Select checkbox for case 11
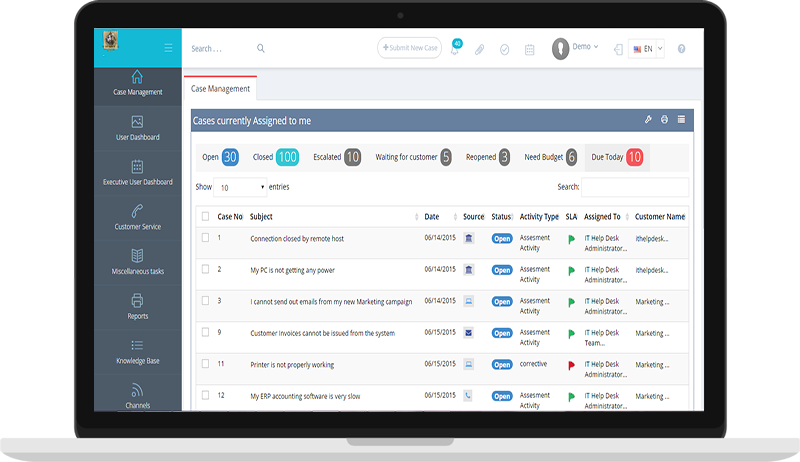800x462 pixels. pyautogui.click(x=205, y=364)
